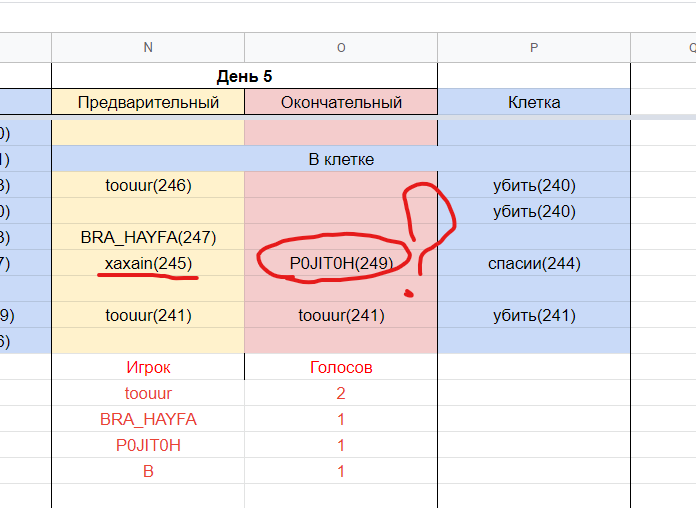Select column P header

[534, 47]
